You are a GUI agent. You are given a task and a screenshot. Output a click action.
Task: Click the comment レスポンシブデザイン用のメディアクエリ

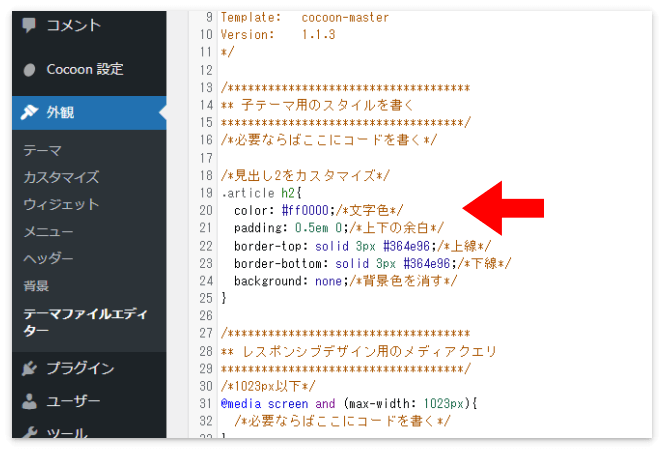click(358, 351)
